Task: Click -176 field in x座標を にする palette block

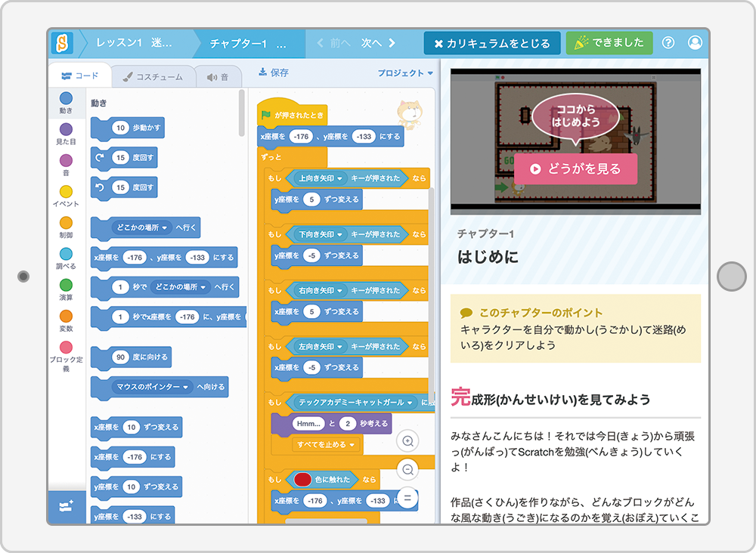Action: [135, 457]
